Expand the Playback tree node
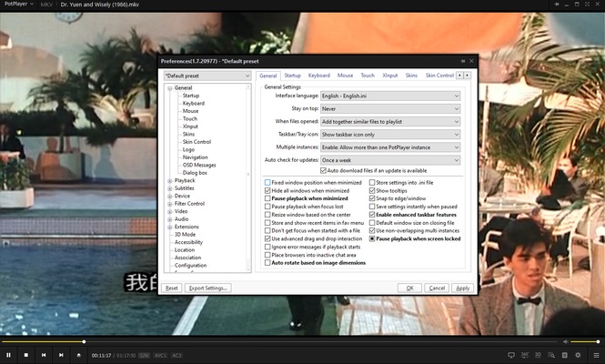 click(170, 181)
